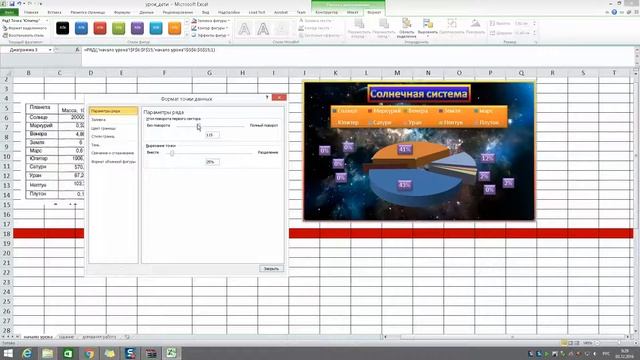Open the Name Box dropdown
The height and width of the screenshot is (360, 640).
coord(50,50)
